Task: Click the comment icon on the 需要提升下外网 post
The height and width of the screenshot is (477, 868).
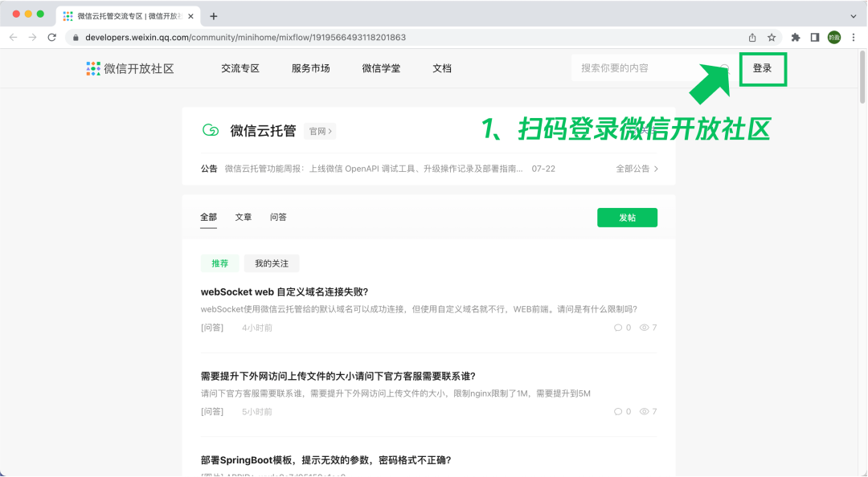Action: 618,412
